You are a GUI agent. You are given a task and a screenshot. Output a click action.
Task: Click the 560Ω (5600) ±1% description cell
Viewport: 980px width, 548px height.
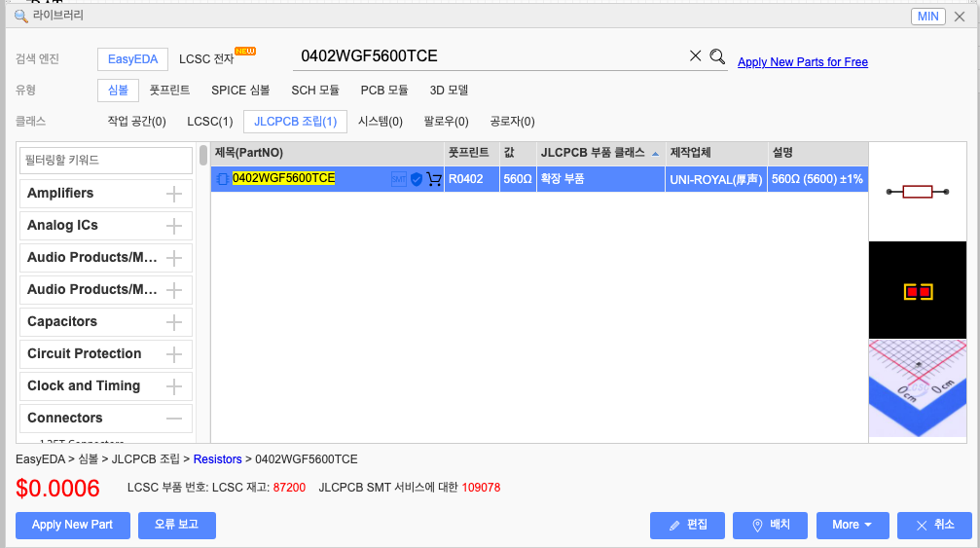pos(817,179)
